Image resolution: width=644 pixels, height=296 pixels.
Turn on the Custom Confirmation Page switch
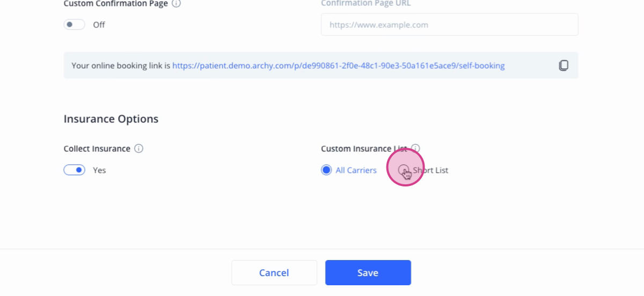75,25
